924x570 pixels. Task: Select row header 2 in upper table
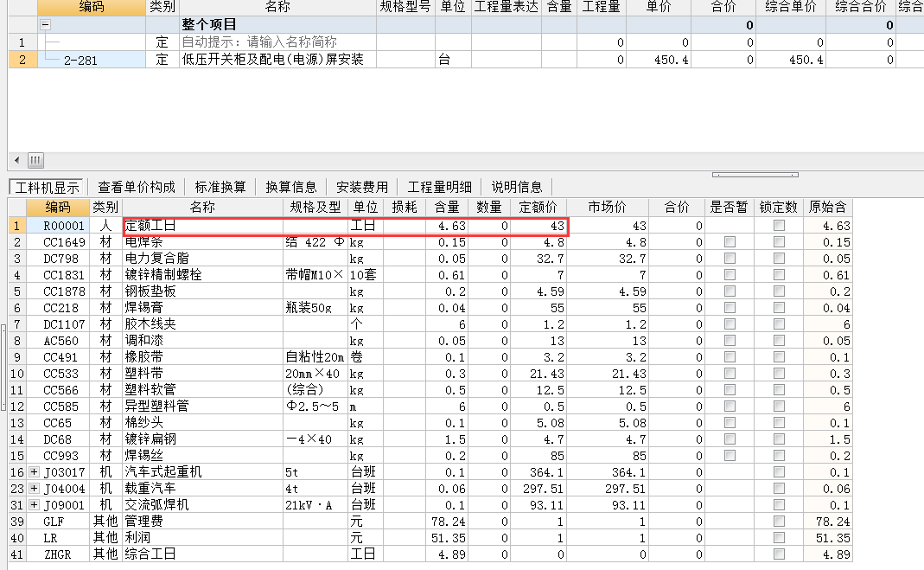pos(22,60)
